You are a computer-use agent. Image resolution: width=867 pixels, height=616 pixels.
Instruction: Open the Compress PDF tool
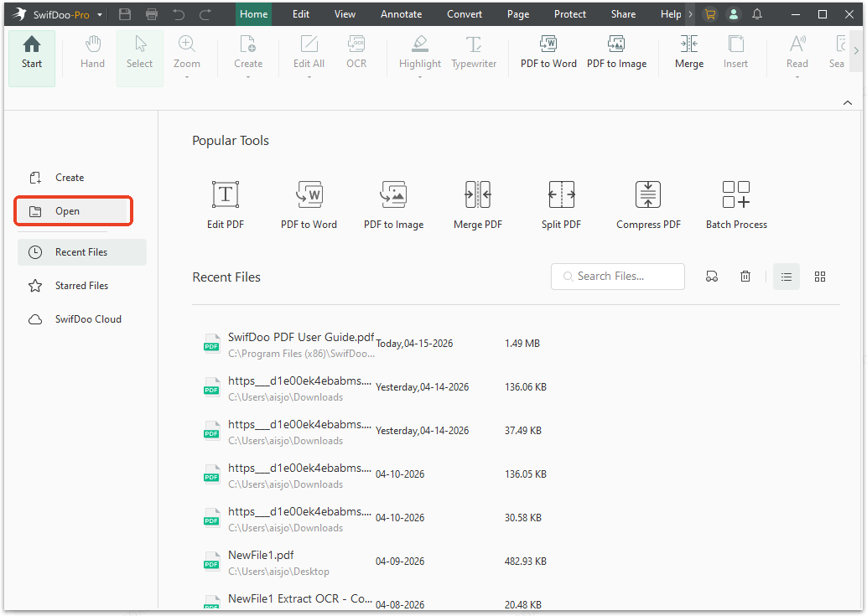647,204
